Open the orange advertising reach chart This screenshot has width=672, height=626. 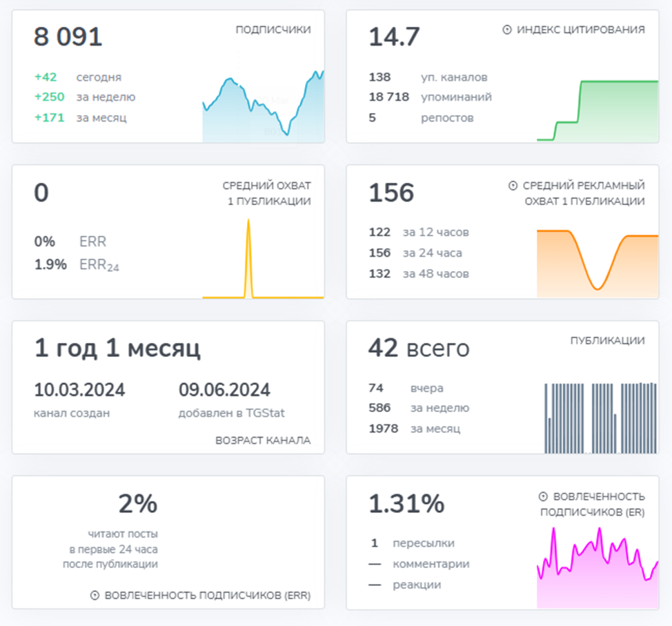tap(597, 262)
